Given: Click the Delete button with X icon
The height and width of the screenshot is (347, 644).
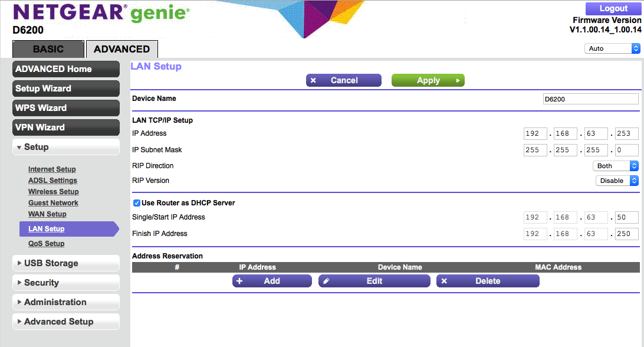Looking at the screenshot, I should [x=488, y=281].
